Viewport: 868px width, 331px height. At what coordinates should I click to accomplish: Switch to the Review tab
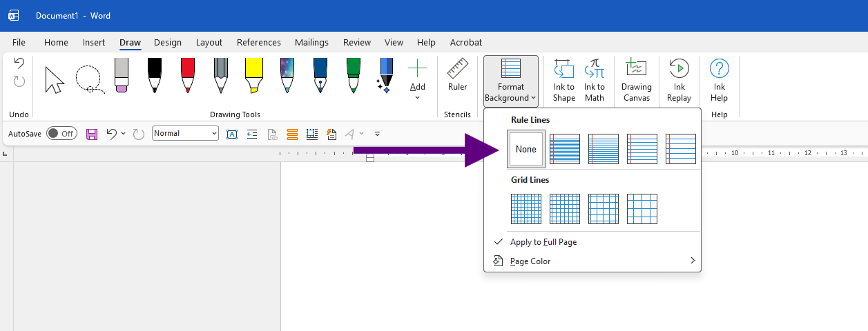click(x=357, y=42)
